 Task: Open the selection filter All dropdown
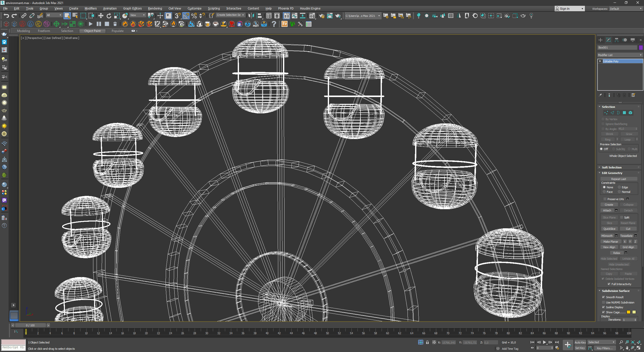[54, 15]
